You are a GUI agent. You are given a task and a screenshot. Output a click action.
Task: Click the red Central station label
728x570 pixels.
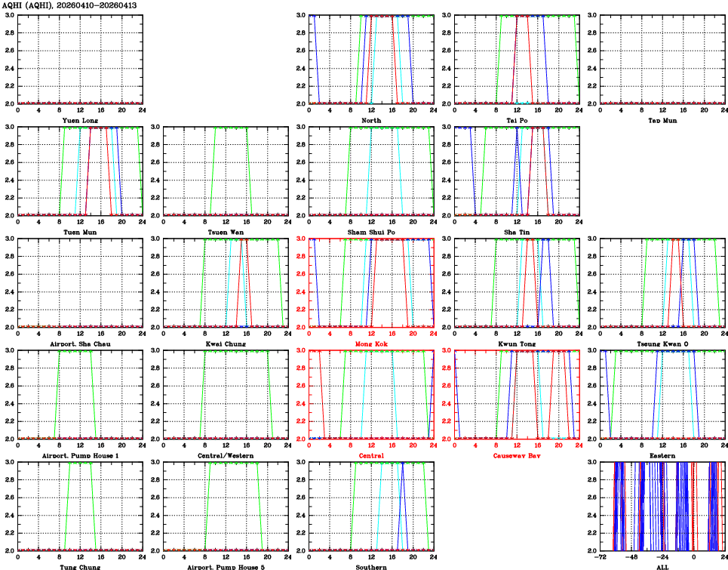[371, 456]
